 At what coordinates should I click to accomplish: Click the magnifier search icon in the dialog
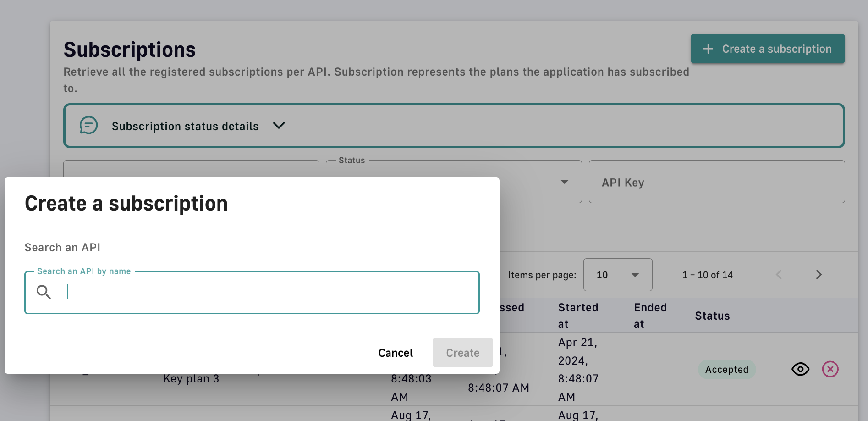[x=44, y=292]
